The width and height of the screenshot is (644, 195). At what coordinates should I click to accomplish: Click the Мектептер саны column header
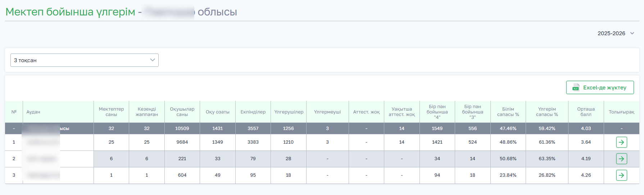pos(111,112)
